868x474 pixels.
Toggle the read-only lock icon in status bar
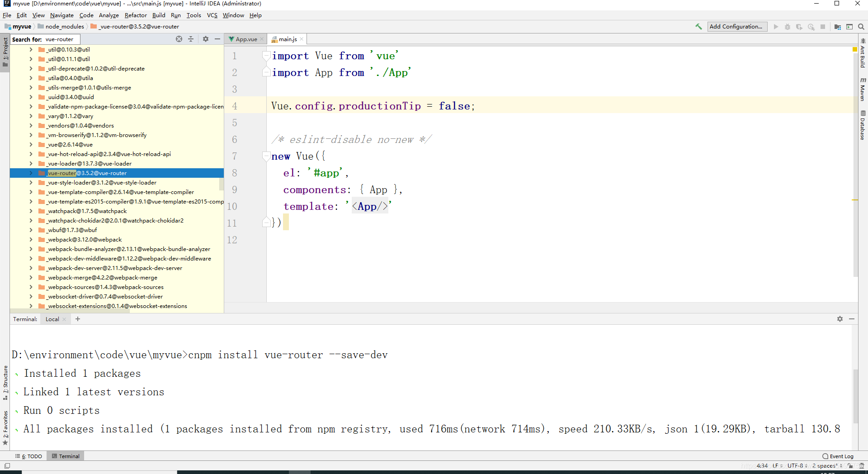(x=850, y=465)
